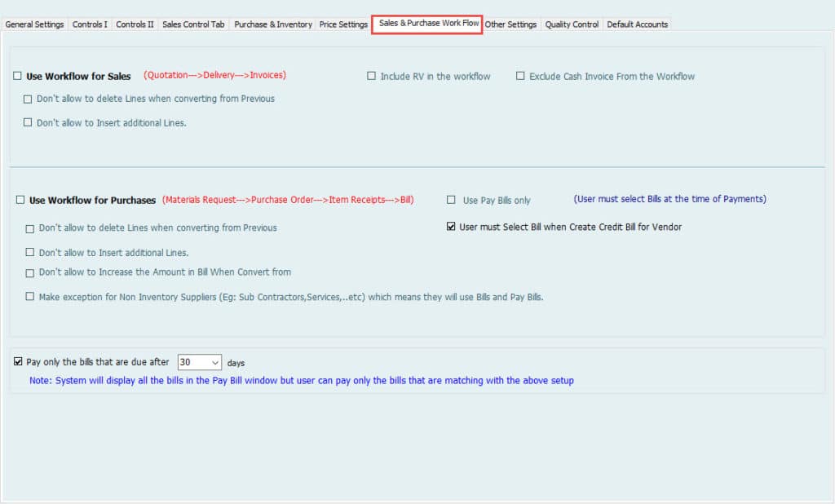Select the Sales Control Tab

[193, 24]
